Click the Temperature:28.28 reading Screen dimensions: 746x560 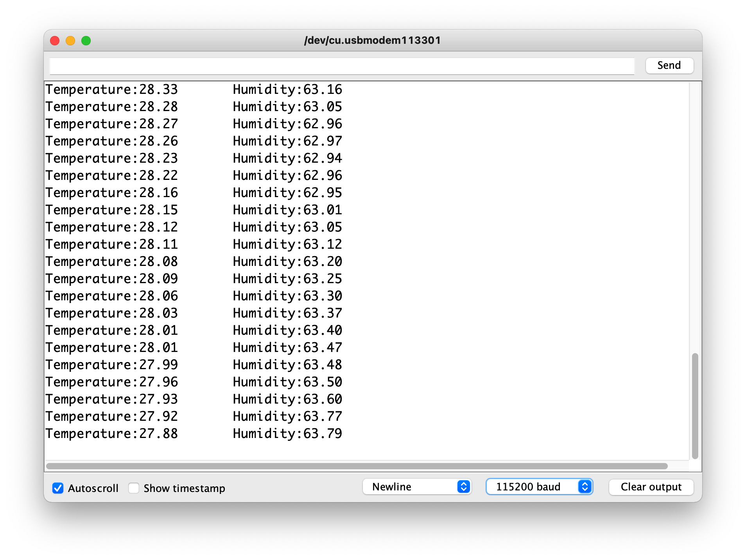tap(112, 107)
